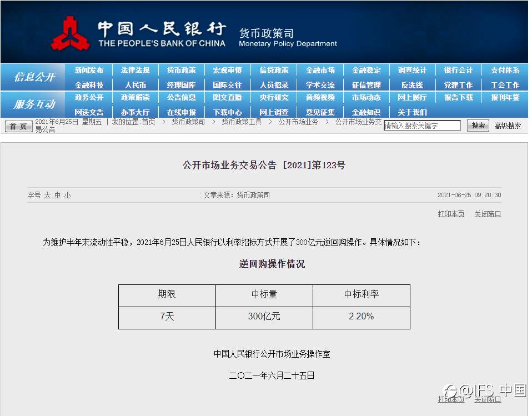The image size is (532, 416).
Task: Click the 首页 home button
Action: tap(19, 126)
